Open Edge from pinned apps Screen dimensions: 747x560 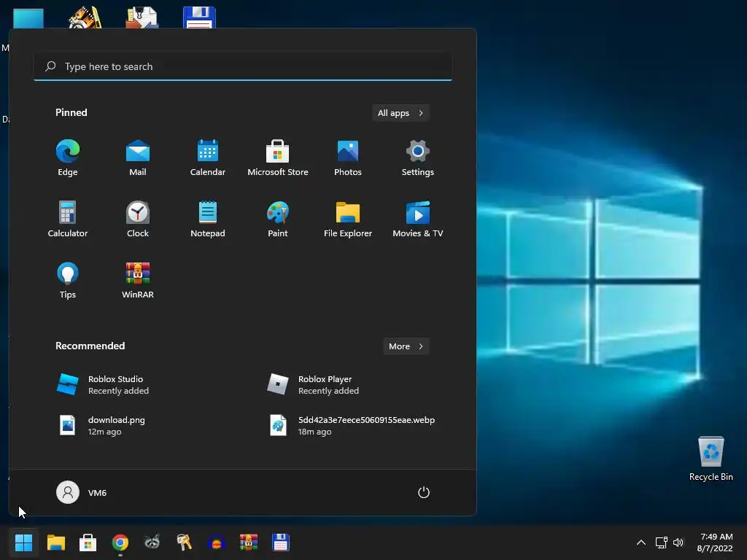click(x=68, y=158)
